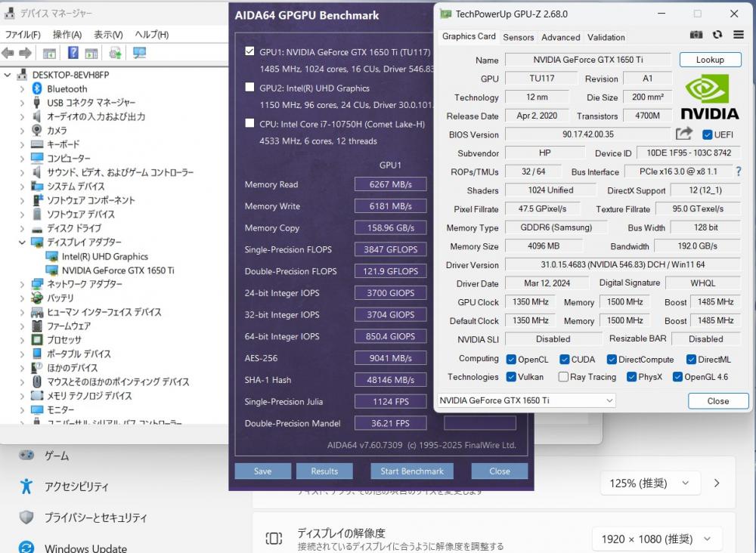Switch to the Validation tab in GPU-Z
This screenshot has width=756, height=553.
606,37
